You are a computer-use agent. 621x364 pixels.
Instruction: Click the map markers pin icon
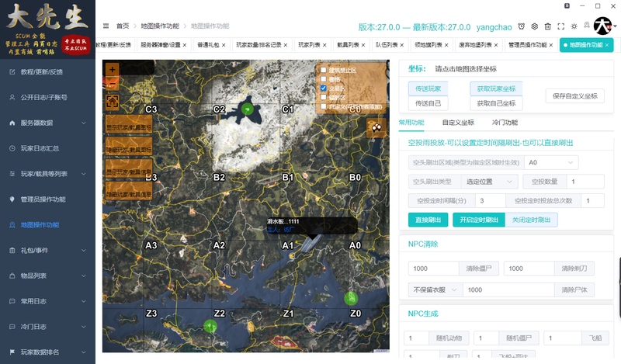tap(376, 127)
